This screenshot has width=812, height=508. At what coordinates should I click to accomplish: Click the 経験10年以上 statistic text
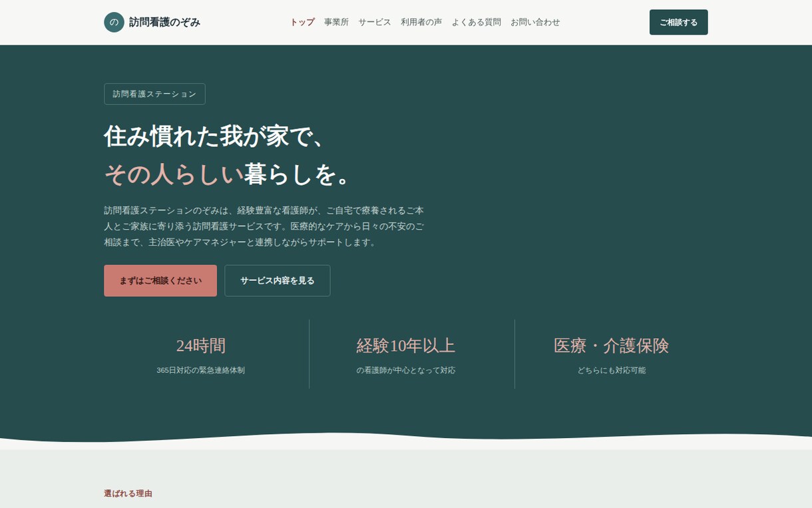pyautogui.click(x=406, y=346)
